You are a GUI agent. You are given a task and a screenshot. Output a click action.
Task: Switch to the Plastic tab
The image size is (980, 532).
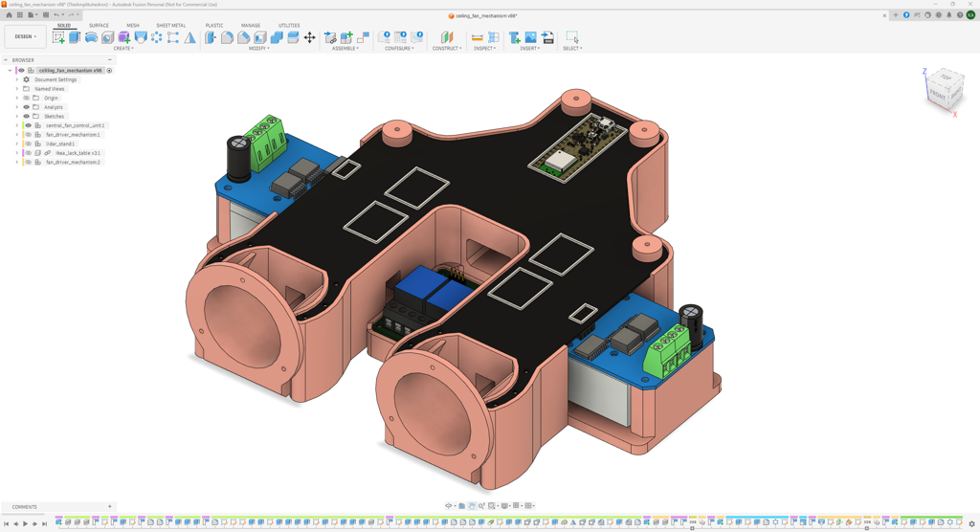pos(214,26)
